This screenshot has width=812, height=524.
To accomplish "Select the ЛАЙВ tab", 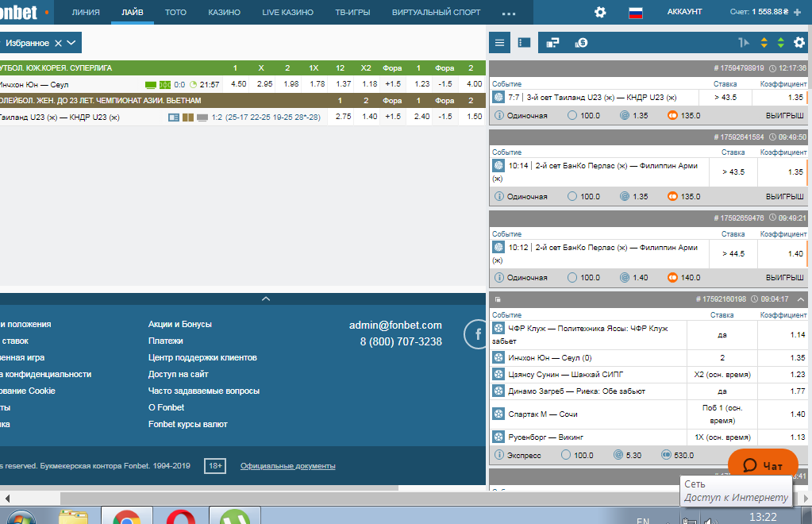I will pyautogui.click(x=132, y=12).
